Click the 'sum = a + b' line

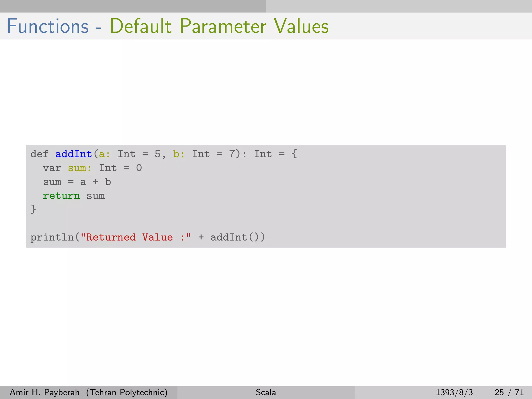pos(77,182)
